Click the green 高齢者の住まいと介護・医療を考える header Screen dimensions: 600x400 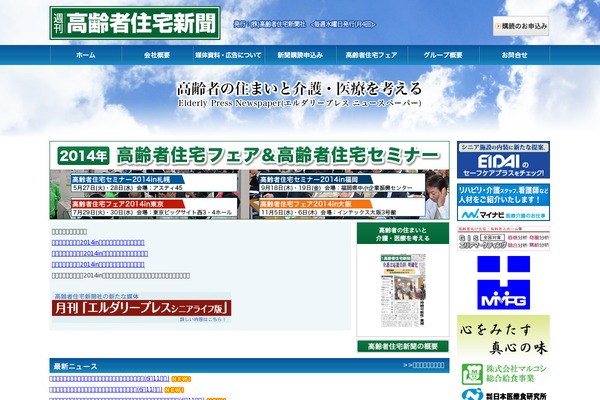point(403,233)
